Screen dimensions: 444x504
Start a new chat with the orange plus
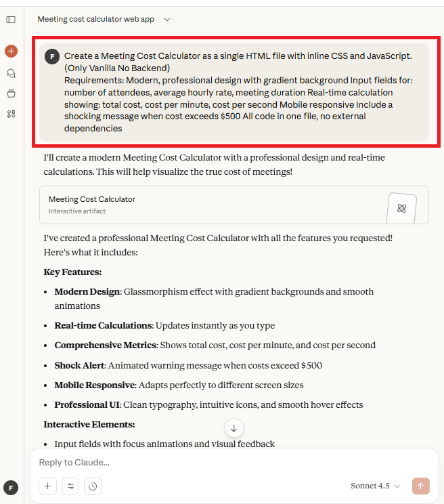coord(11,51)
